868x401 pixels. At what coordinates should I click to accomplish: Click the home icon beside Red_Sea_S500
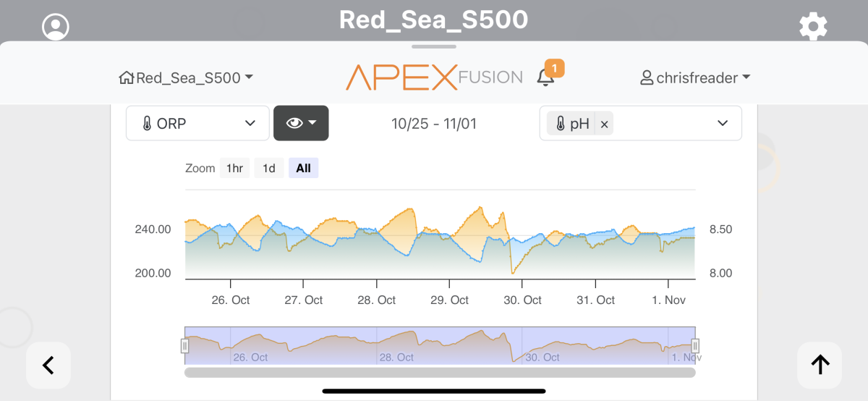click(127, 77)
